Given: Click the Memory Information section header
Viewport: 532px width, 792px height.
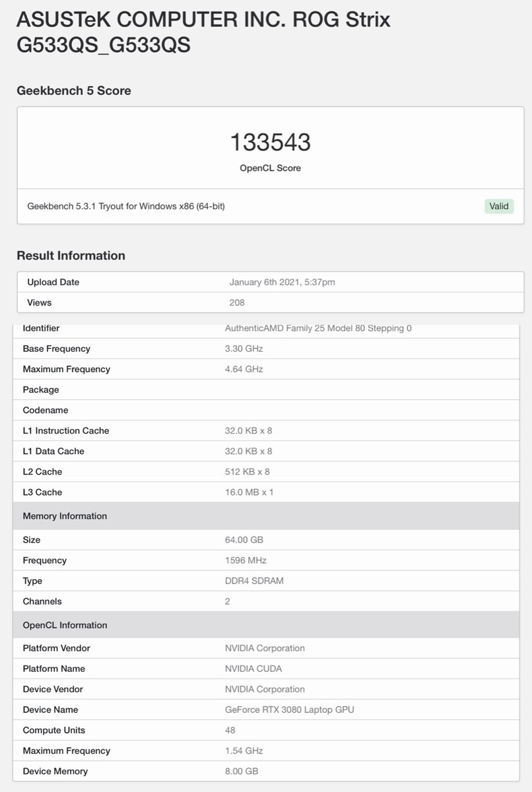Looking at the screenshot, I should click(65, 515).
